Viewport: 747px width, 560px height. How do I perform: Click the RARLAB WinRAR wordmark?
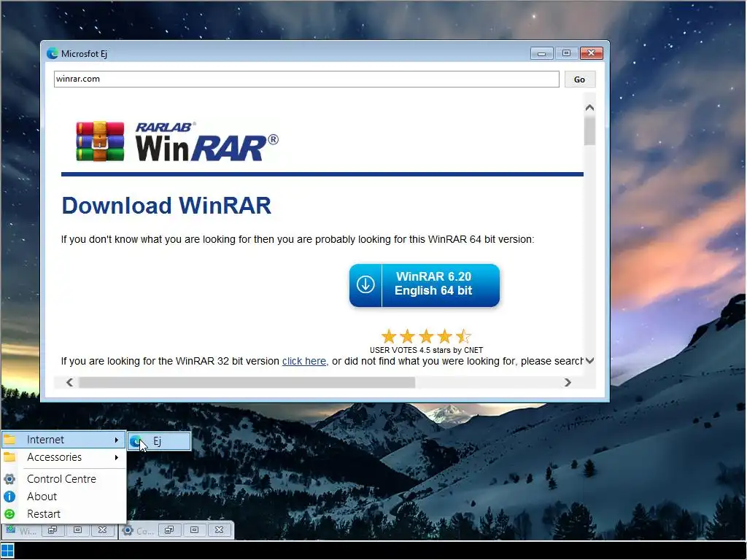click(206, 142)
